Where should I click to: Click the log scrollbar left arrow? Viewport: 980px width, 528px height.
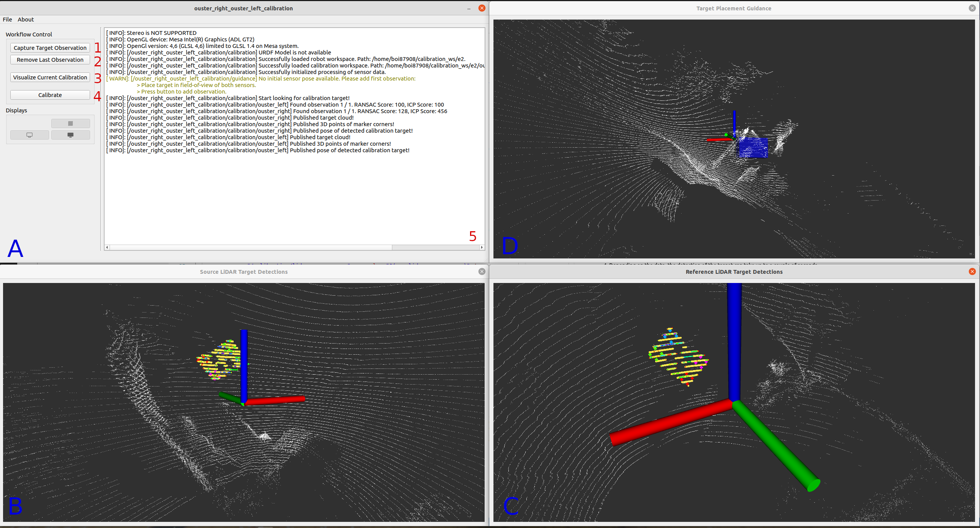click(107, 248)
